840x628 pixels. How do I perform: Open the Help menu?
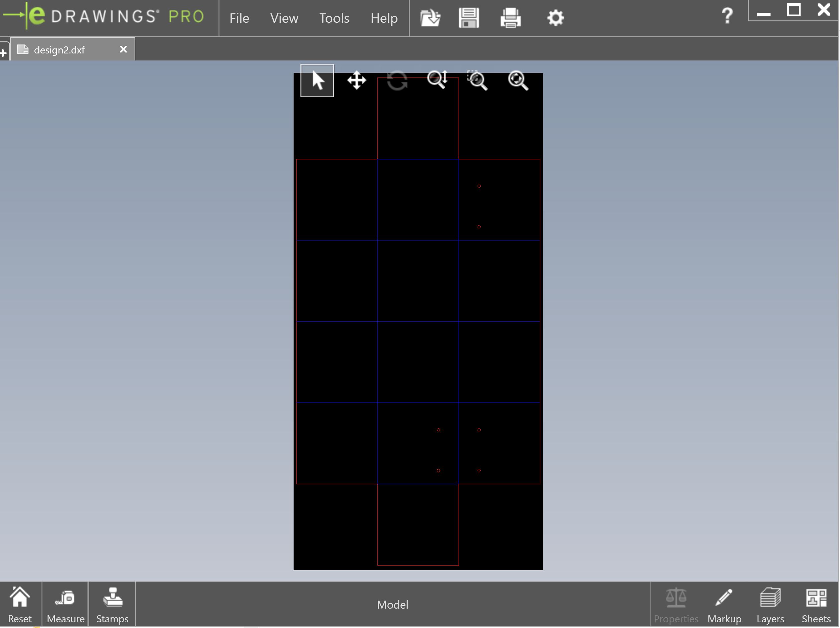[x=384, y=18]
